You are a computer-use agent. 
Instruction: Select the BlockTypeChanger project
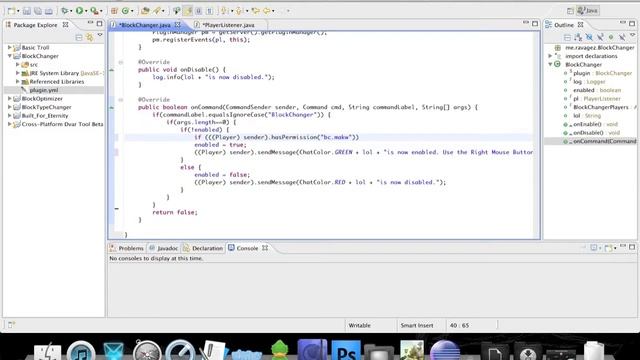[x=47, y=107]
